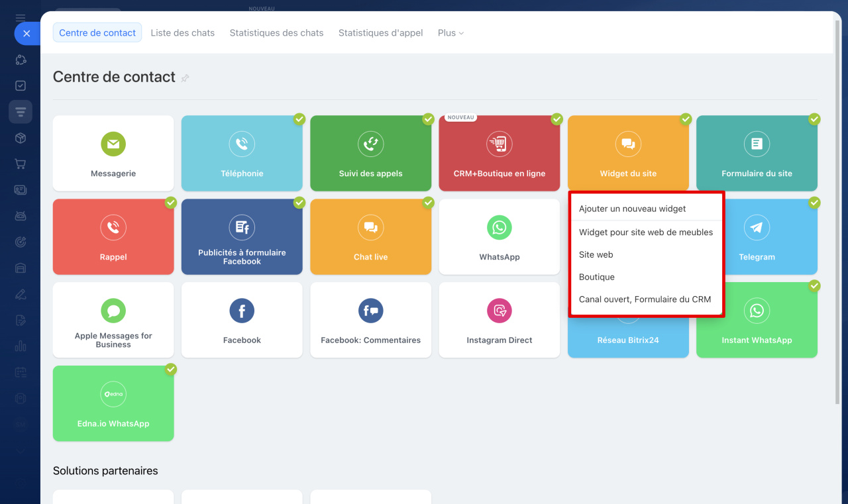Open the hamburger menu in sidebar

(21, 18)
